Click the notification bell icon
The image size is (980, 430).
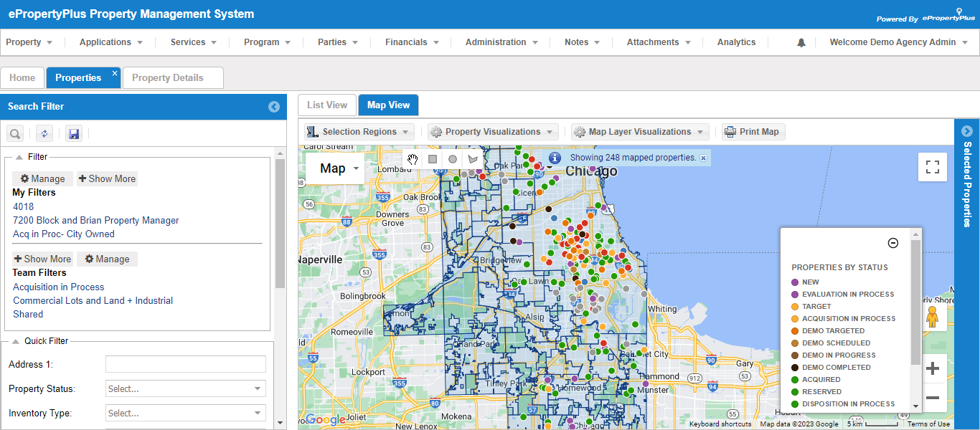click(x=801, y=42)
